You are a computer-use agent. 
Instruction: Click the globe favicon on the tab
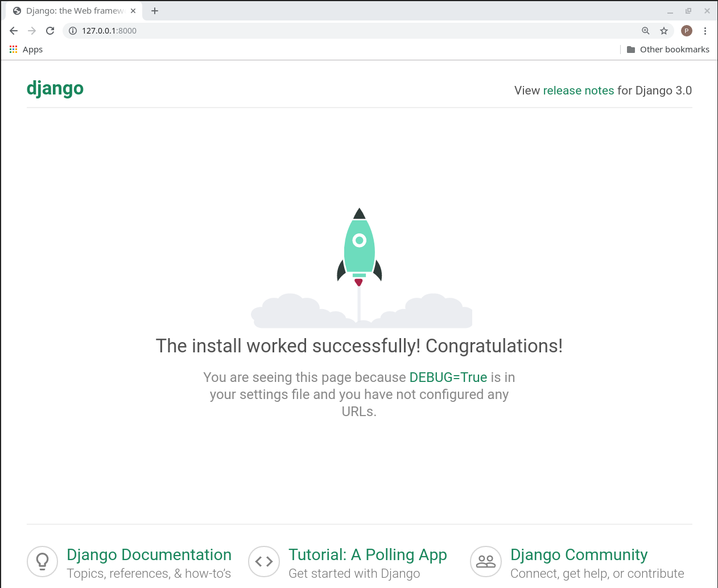[x=17, y=11]
